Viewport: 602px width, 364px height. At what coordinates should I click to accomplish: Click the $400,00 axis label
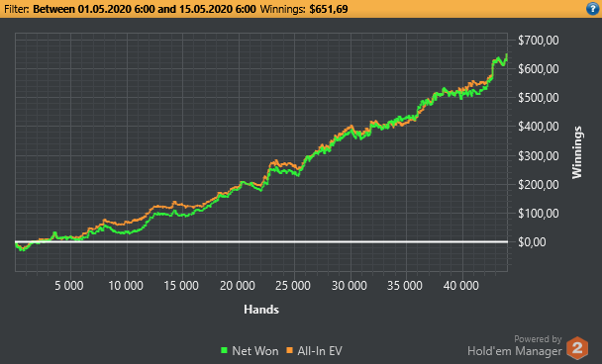pyautogui.click(x=539, y=127)
